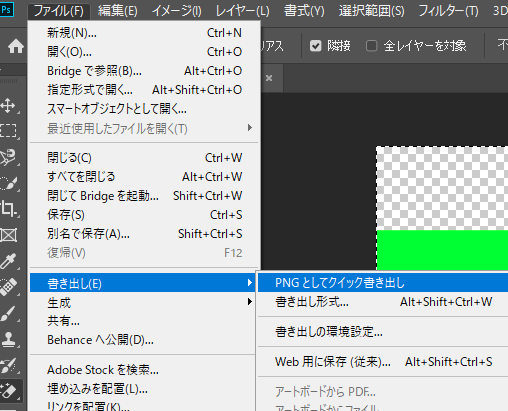Viewport: 508px width, 411px height.
Task: Open the 書式(Y) menu
Action: (x=304, y=11)
